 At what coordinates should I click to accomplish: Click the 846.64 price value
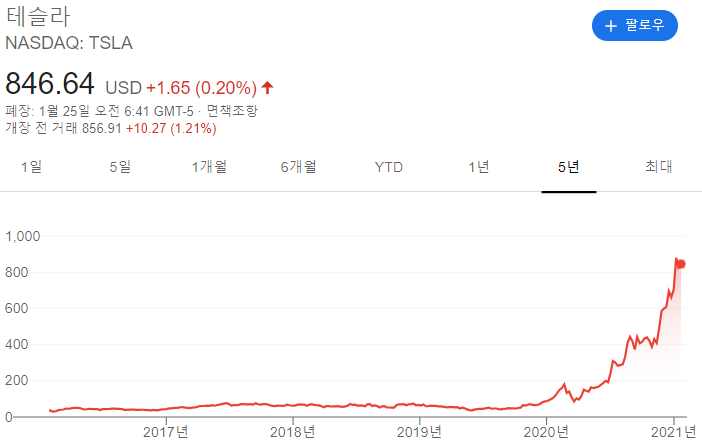[x=50, y=83]
